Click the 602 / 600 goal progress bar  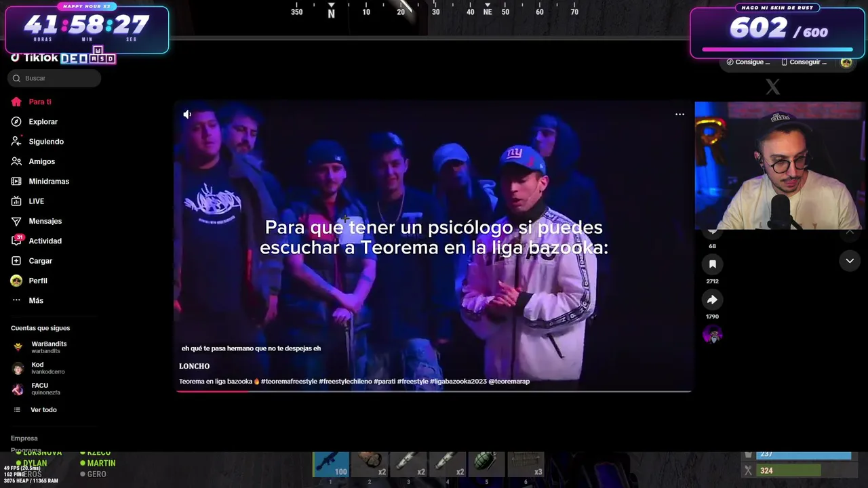coord(778,49)
